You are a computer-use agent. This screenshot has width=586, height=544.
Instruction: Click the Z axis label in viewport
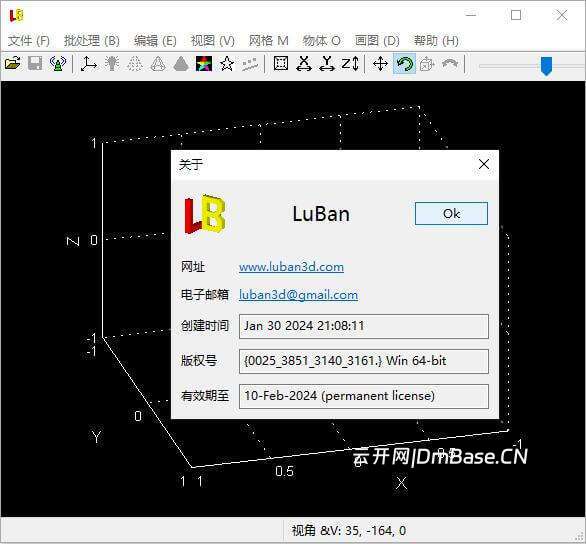[x=73, y=241]
